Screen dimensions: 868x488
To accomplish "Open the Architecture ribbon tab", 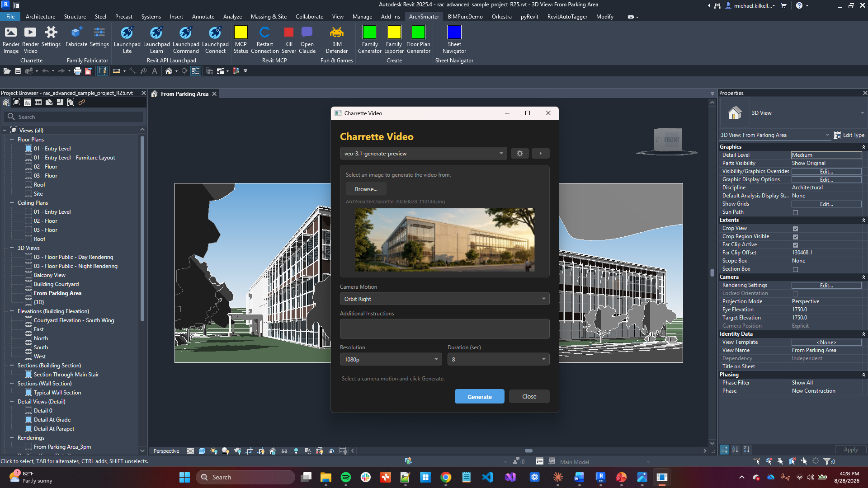I will [40, 17].
